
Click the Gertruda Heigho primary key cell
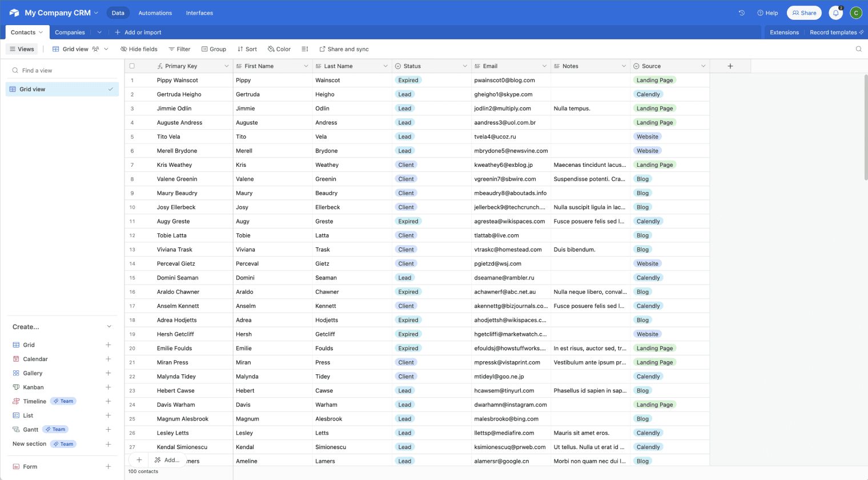[179, 94]
